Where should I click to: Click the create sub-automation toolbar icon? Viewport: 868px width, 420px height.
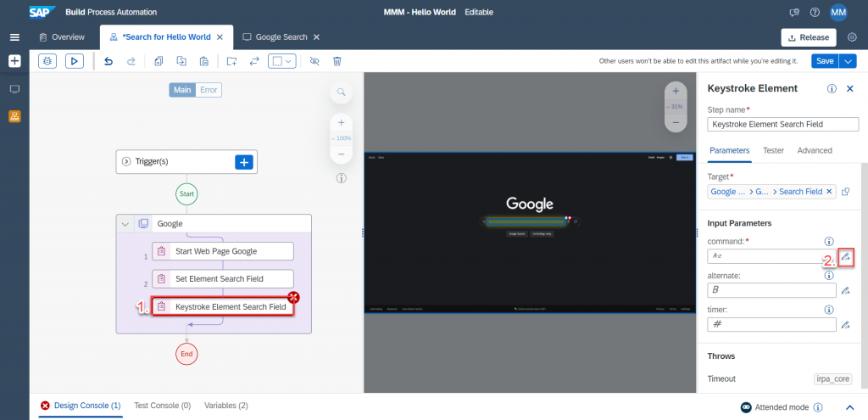coord(231,61)
